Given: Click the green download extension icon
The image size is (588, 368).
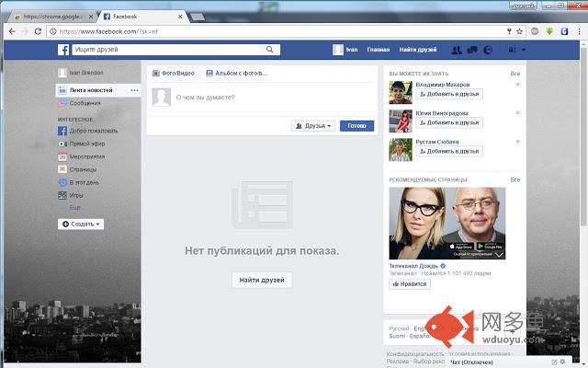Looking at the screenshot, I should (549, 31).
